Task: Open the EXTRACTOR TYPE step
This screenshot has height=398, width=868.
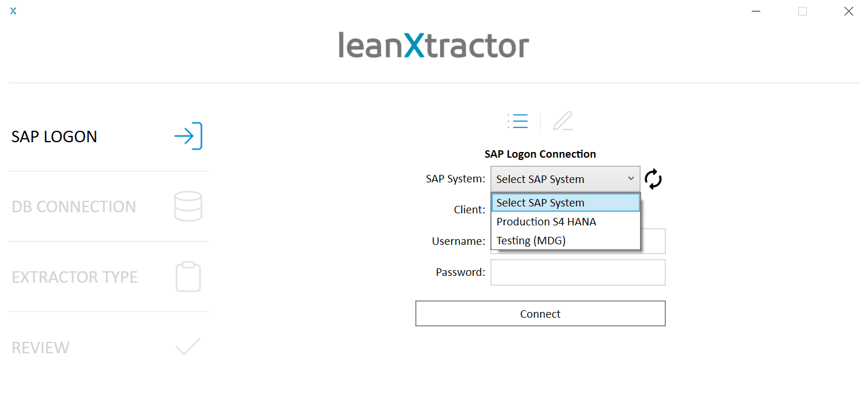Action: tap(109, 277)
